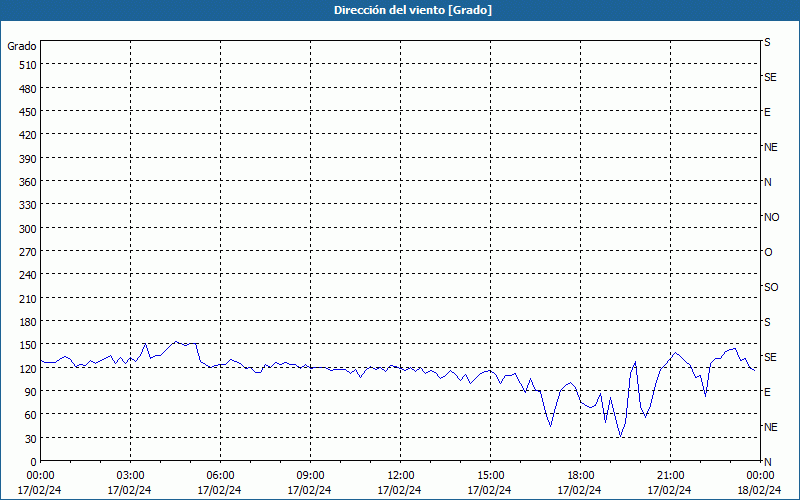Viewport: 800px width, 500px height.
Task: Pick the 12:00 time label on the x-axis
Action: tap(401, 476)
